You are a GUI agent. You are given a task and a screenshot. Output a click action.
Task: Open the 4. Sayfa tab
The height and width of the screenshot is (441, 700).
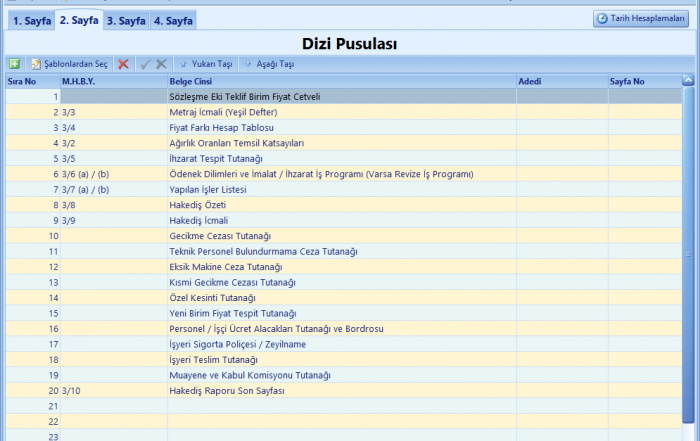pos(173,20)
